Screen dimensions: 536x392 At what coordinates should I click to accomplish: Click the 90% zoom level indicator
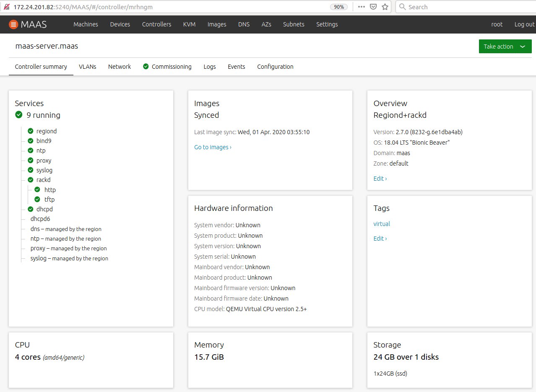point(338,7)
